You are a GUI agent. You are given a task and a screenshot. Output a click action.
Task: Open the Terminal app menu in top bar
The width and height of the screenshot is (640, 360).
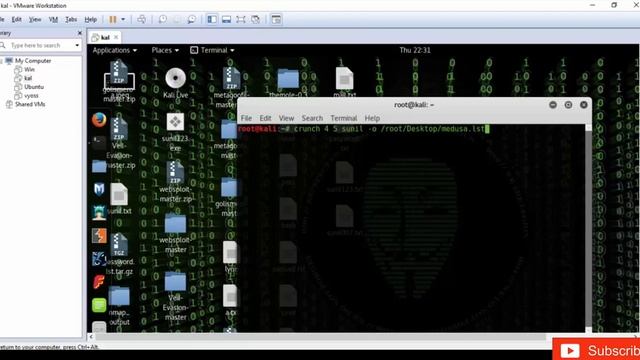coord(212,50)
